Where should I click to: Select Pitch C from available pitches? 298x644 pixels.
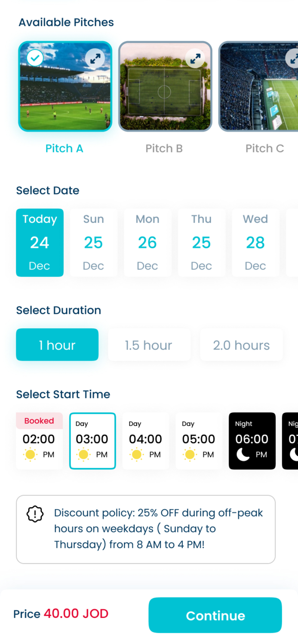pos(264,86)
